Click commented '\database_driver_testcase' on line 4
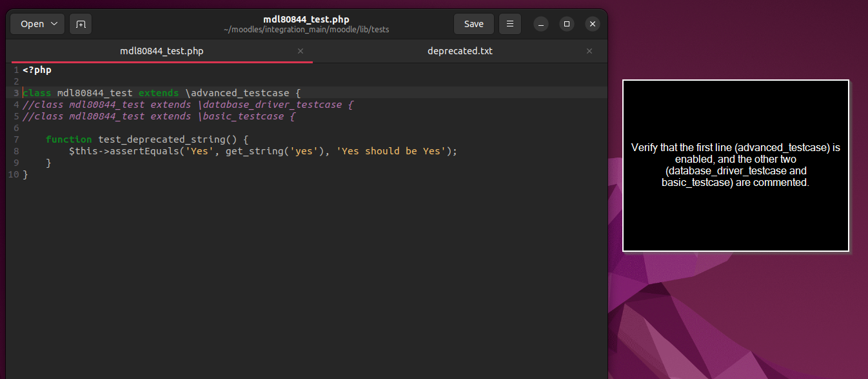The width and height of the screenshot is (868, 379). [x=270, y=105]
